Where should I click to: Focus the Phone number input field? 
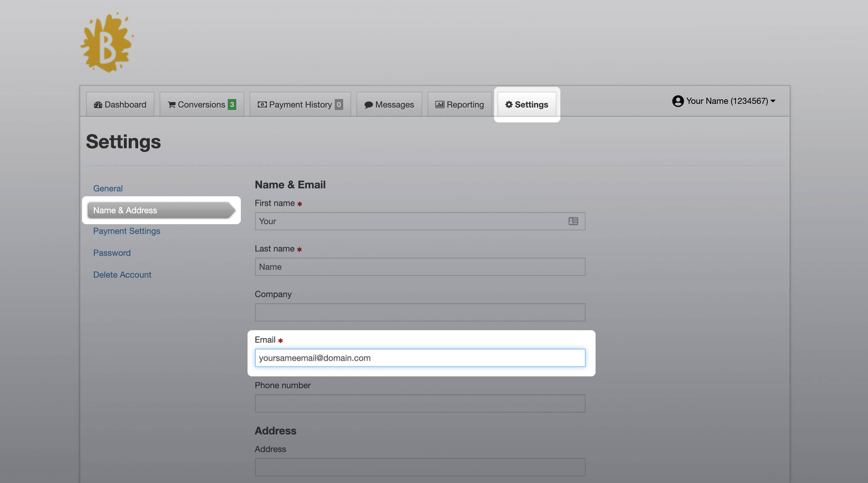(x=420, y=403)
